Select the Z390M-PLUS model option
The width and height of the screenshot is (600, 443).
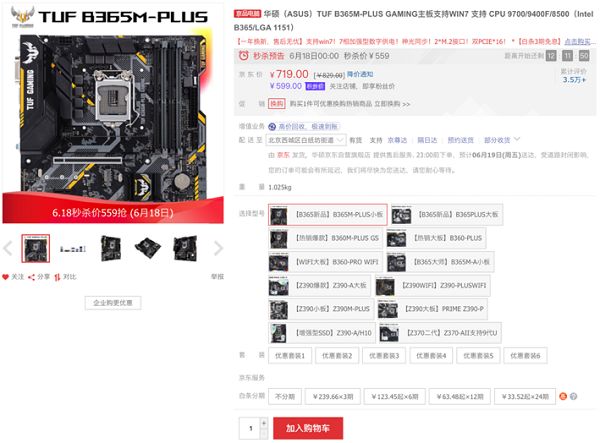321,309
